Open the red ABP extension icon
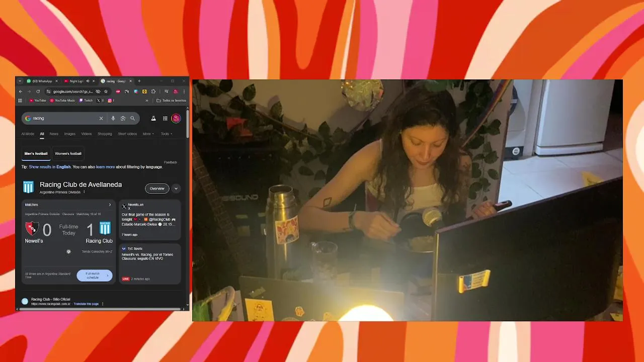 118,92
